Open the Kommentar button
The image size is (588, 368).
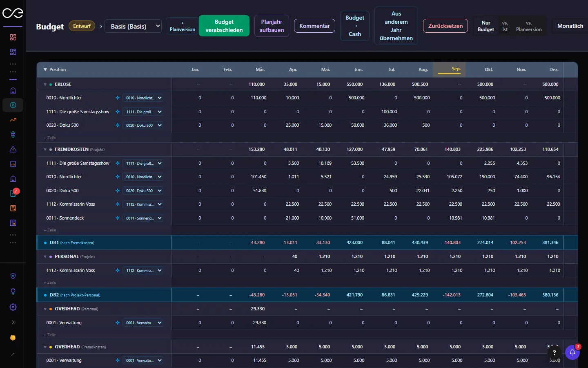pyautogui.click(x=314, y=26)
